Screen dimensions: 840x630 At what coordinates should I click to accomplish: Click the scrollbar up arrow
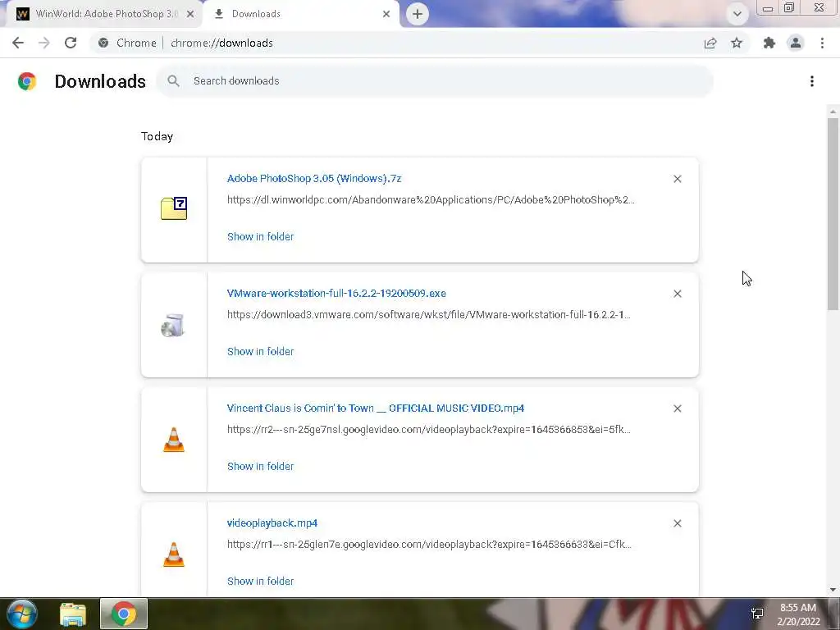[833, 112]
